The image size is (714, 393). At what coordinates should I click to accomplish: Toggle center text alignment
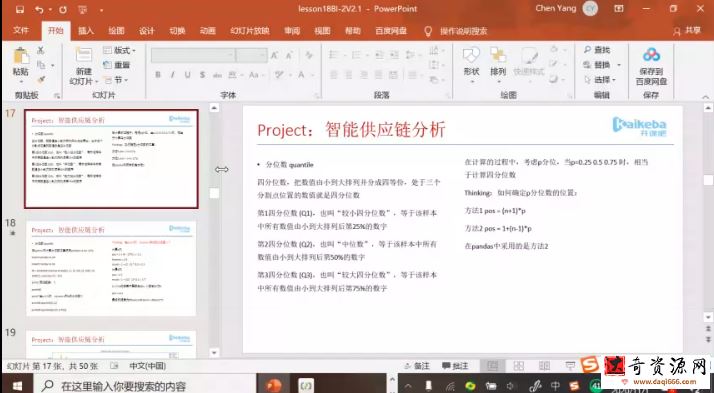click(x=348, y=75)
